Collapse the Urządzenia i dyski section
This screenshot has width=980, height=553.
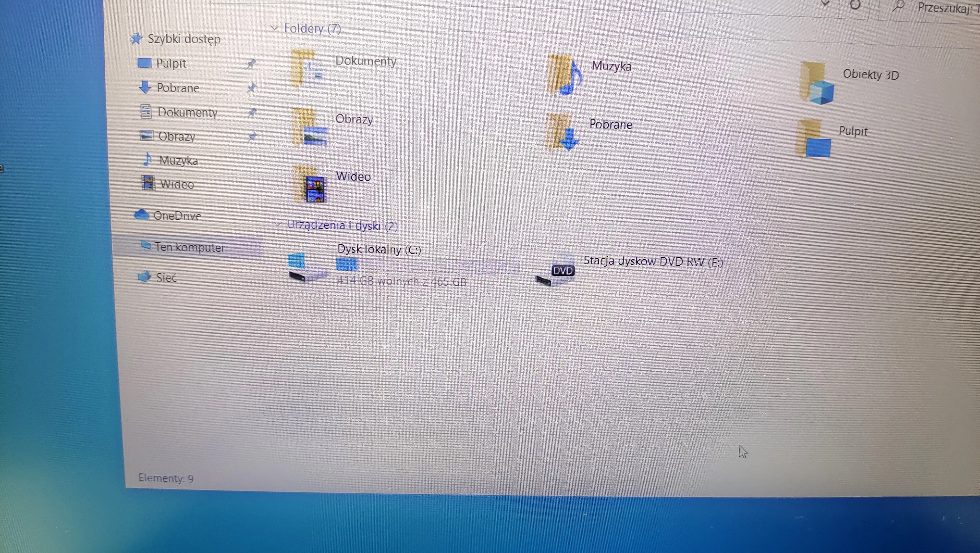pyautogui.click(x=278, y=224)
